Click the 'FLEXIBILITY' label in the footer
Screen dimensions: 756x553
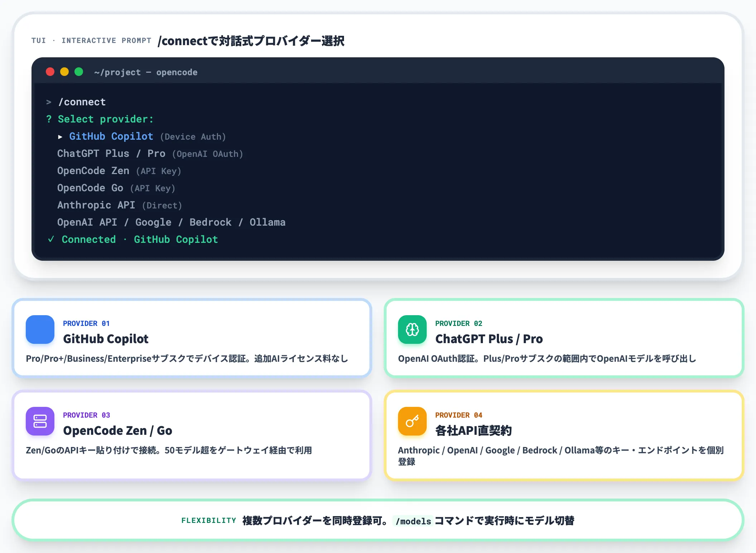pos(209,520)
